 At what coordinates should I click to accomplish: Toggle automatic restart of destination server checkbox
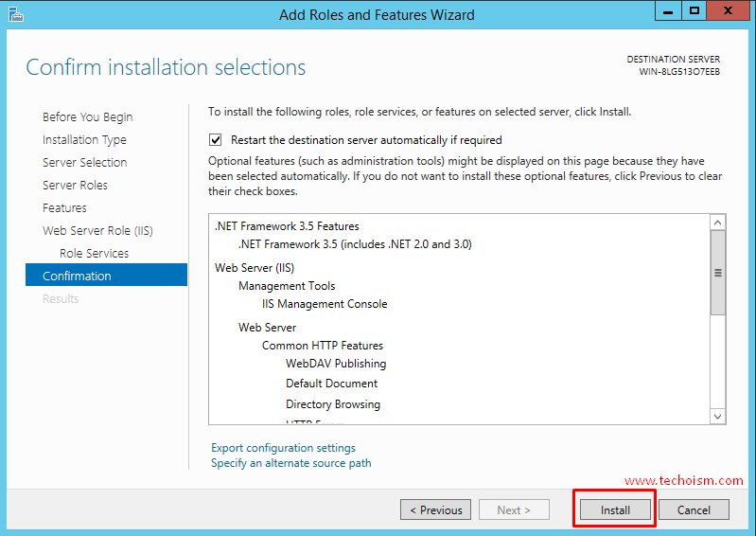215,140
